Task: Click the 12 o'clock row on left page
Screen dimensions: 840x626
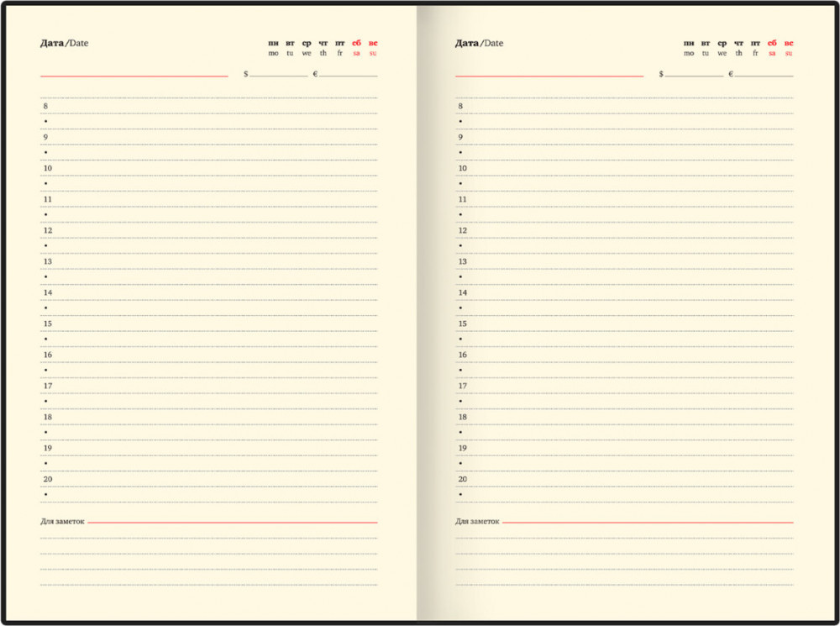Action: click(x=210, y=230)
